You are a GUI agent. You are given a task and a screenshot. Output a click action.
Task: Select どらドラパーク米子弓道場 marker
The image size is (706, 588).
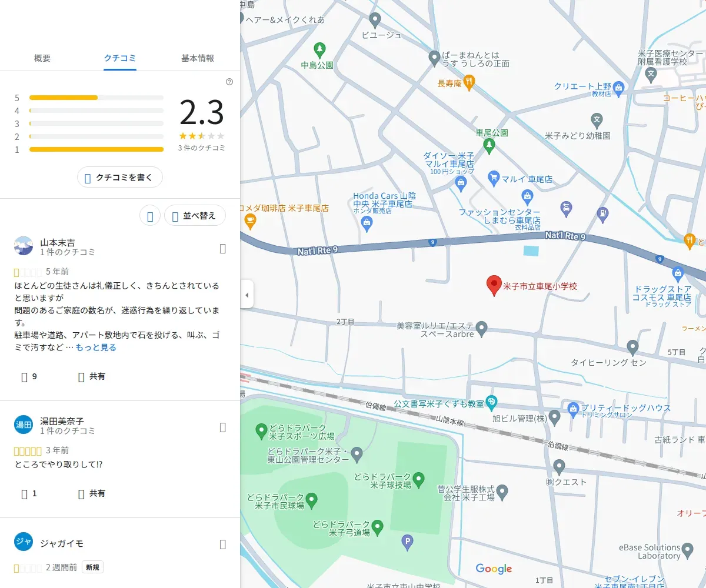(378, 527)
